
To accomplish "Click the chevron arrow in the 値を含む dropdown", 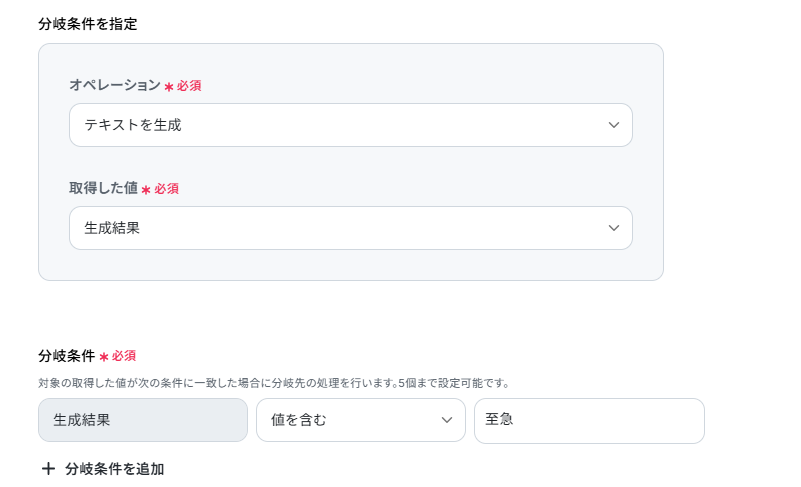I will [x=447, y=420].
